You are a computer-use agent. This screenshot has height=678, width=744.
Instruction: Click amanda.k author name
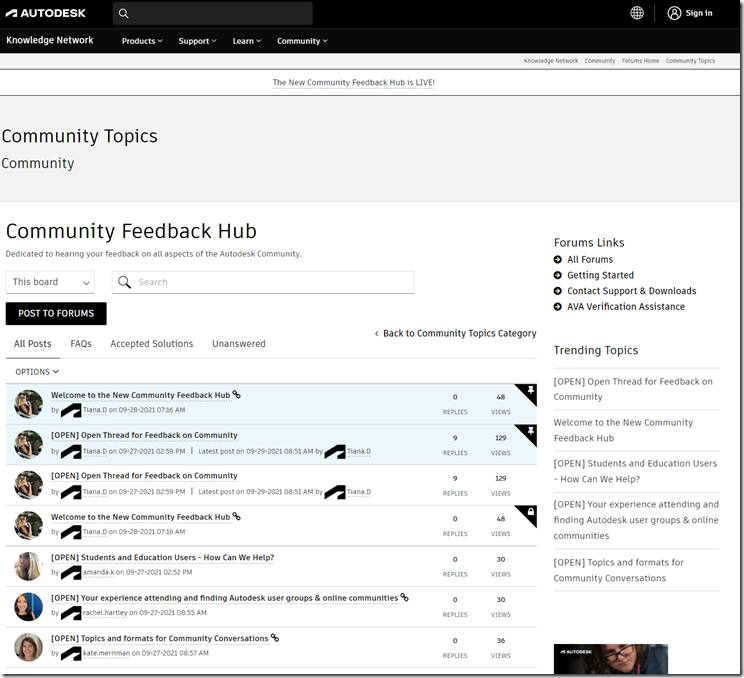pyautogui.click(x=98, y=572)
